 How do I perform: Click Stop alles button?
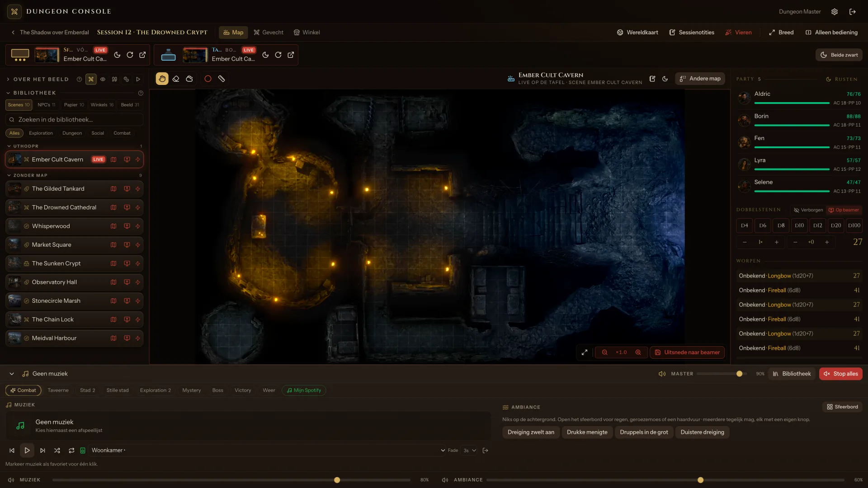click(x=840, y=374)
